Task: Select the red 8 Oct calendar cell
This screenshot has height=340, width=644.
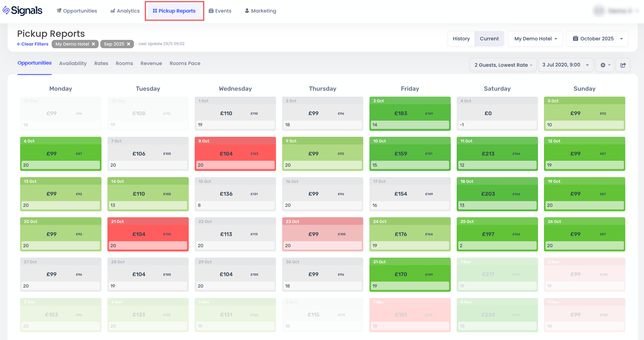Action: (x=235, y=154)
